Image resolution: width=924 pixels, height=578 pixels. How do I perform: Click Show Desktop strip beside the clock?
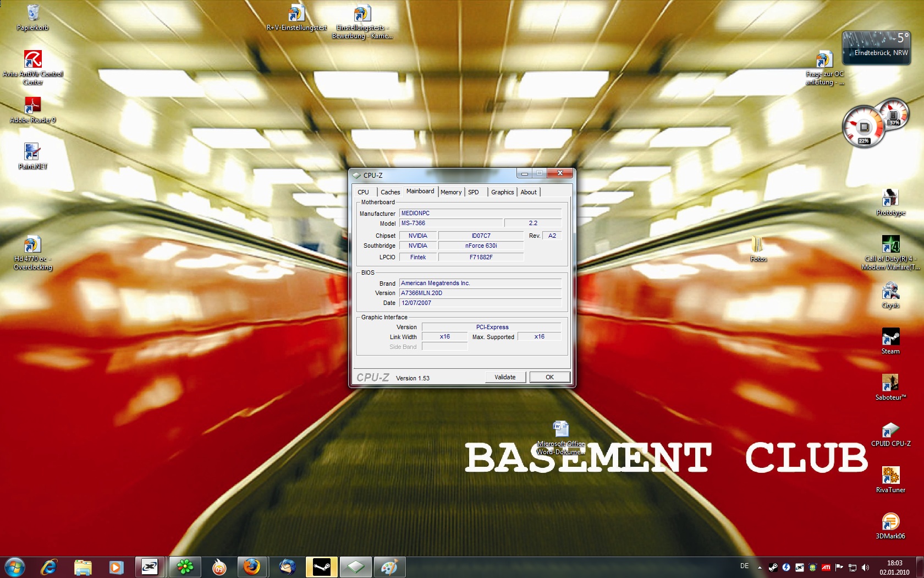[x=920, y=568]
